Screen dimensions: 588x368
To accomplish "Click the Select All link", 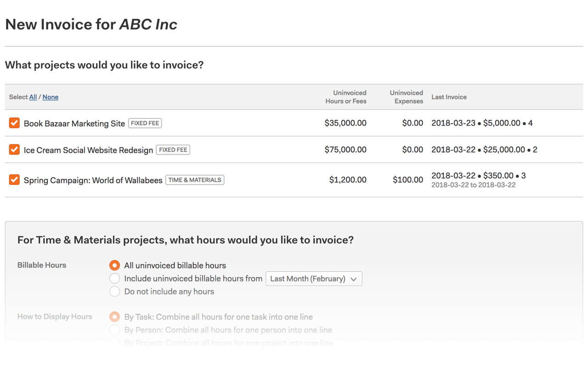I will (33, 97).
